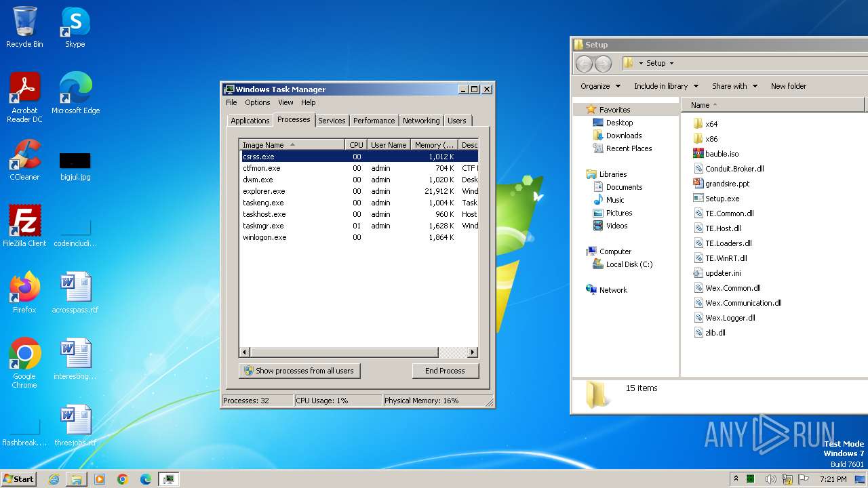
Task: Select the taskmgr.exe process row
Action: click(359, 226)
